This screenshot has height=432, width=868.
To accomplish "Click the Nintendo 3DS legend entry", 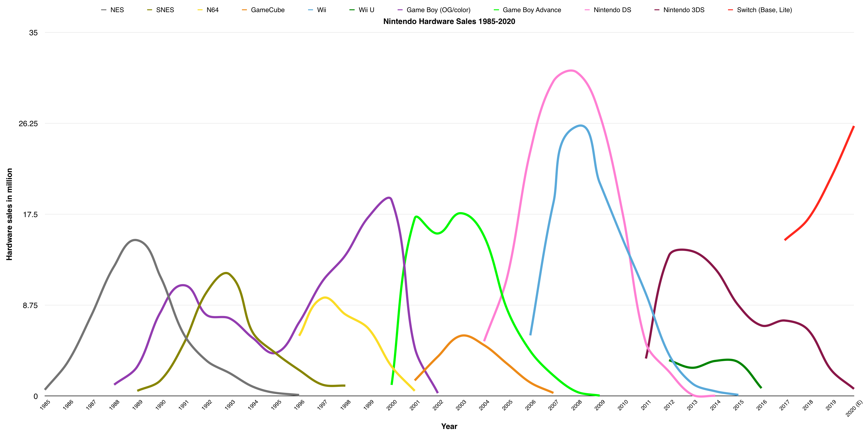I will coord(684,10).
